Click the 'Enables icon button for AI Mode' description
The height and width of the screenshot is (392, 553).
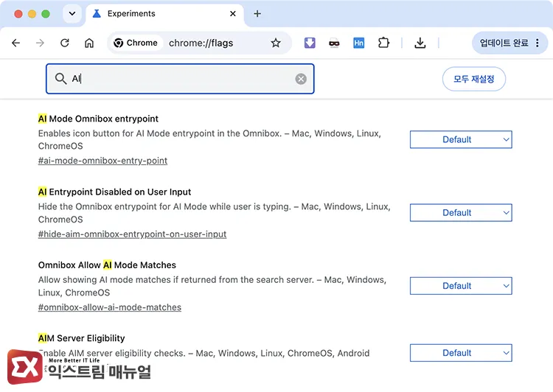(209, 139)
